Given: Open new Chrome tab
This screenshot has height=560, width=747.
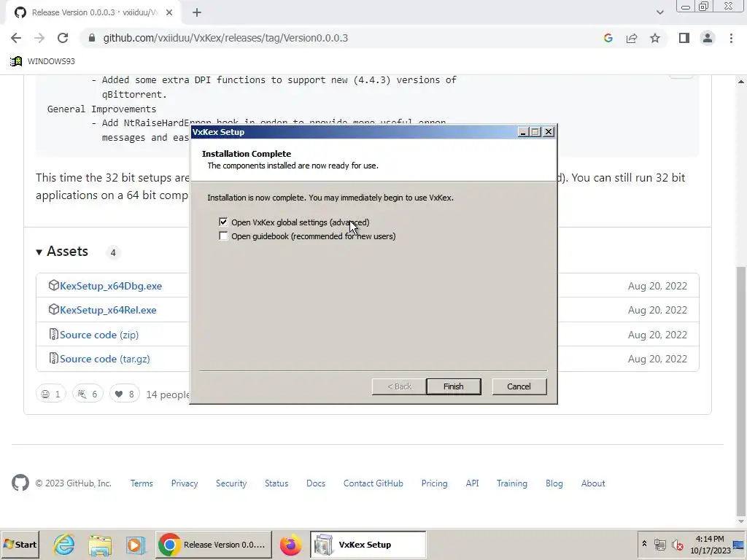Looking at the screenshot, I should point(197,13).
